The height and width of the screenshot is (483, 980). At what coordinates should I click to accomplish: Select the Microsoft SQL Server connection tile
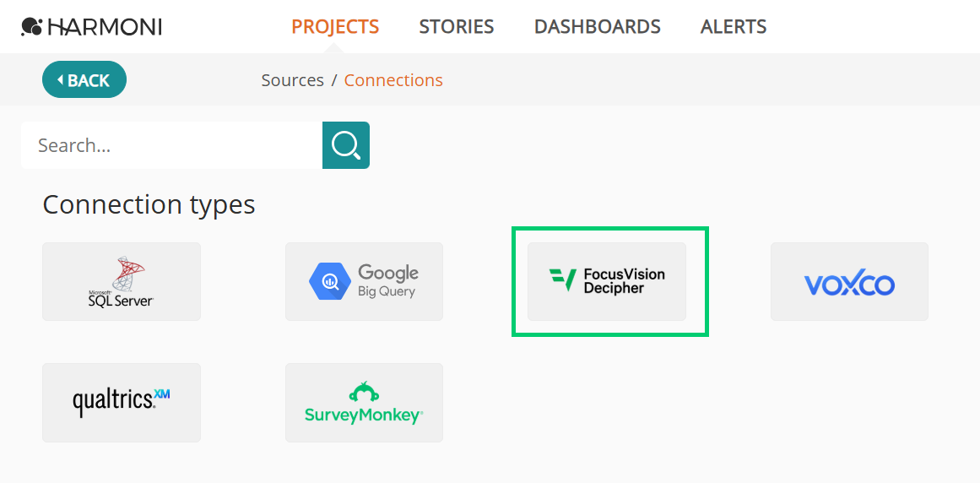click(122, 282)
